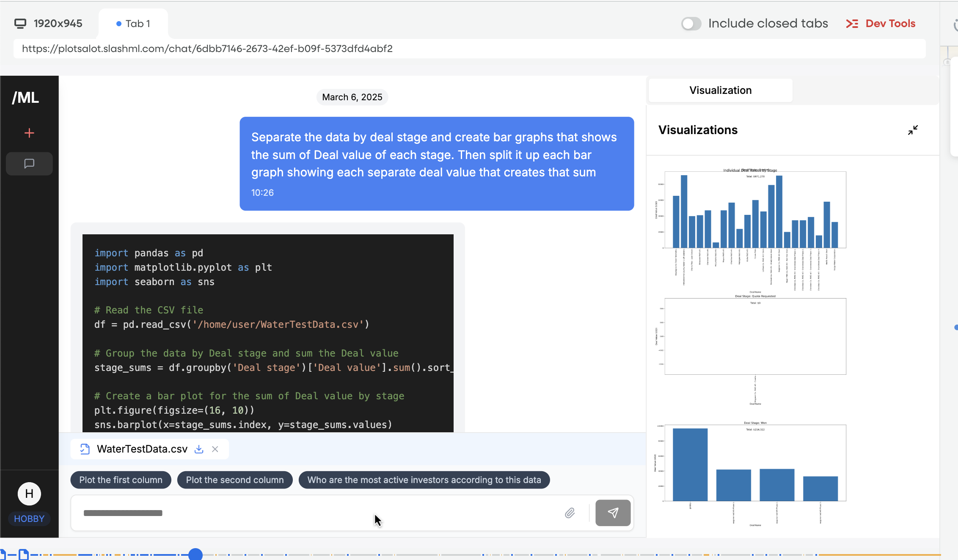The image size is (958, 560).
Task: Collapse the Visualizations panel arrows icon
Action: (x=913, y=130)
